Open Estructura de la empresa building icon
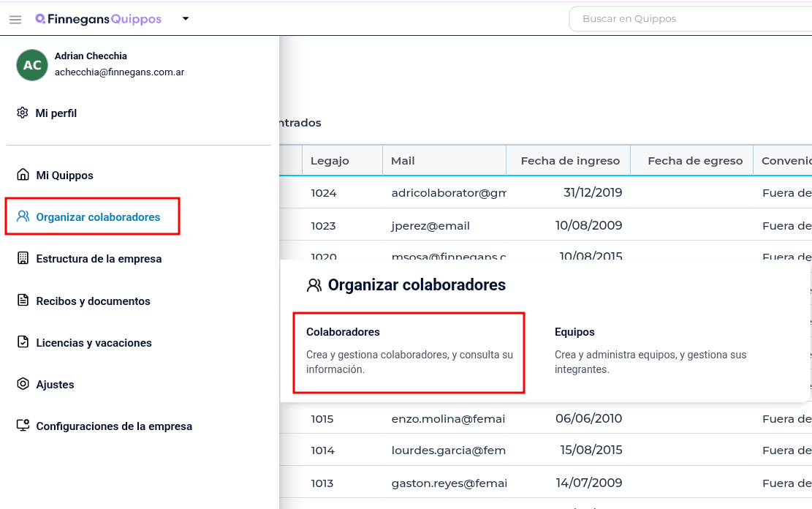This screenshot has width=812, height=509. 23,258
